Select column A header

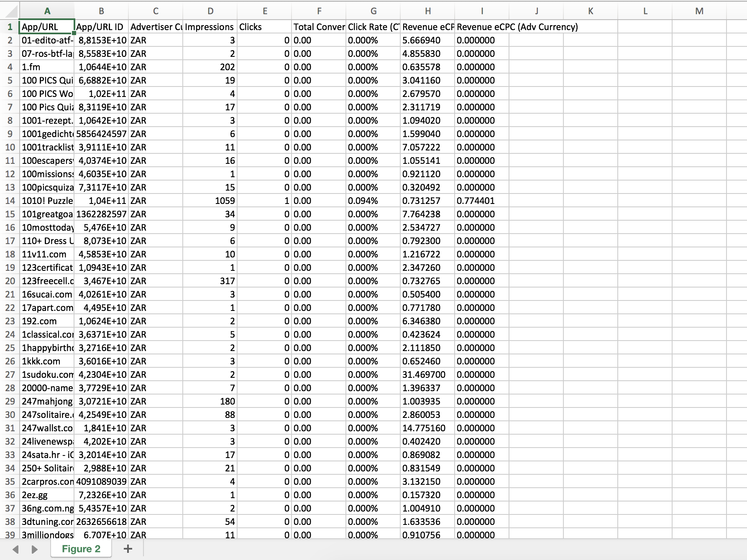click(47, 11)
